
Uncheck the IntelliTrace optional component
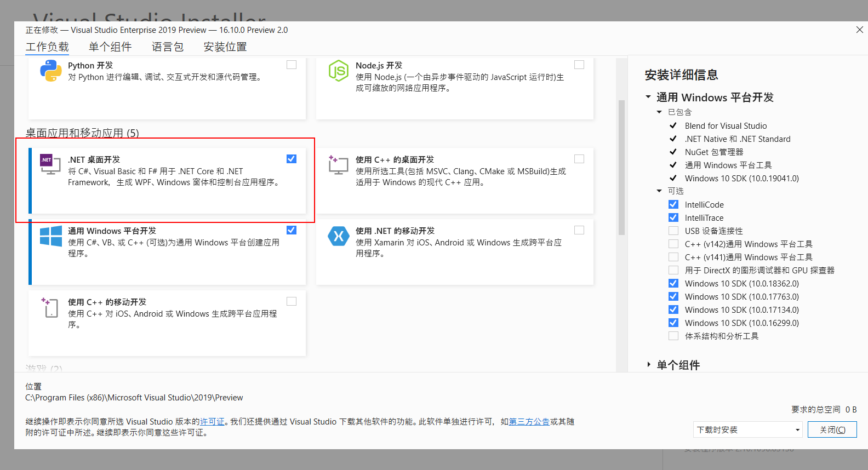click(673, 217)
